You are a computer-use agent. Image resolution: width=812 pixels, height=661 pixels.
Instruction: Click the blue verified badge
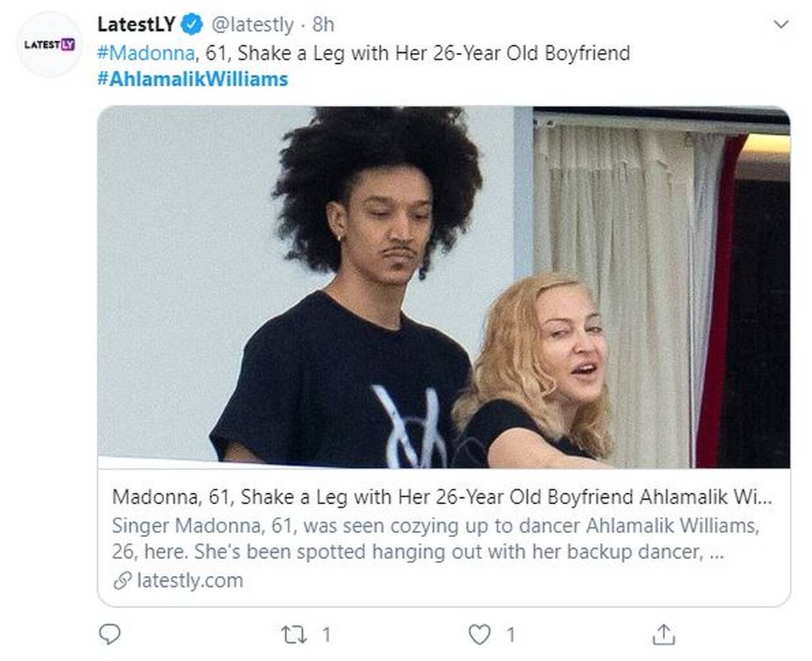[191, 25]
